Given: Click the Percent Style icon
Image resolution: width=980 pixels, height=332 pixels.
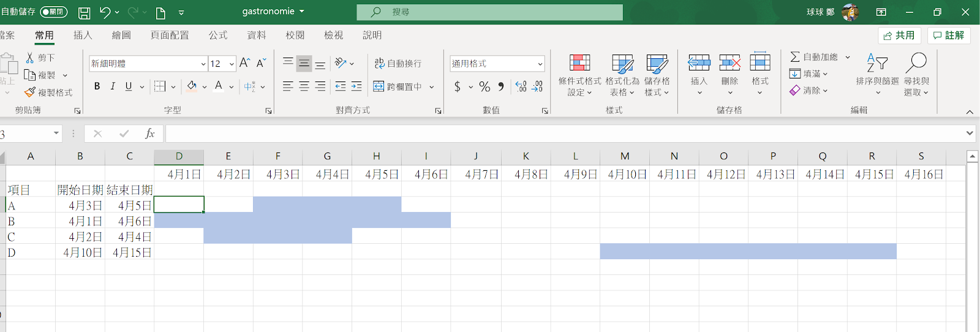Looking at the screenshot, I should point(484,87).
